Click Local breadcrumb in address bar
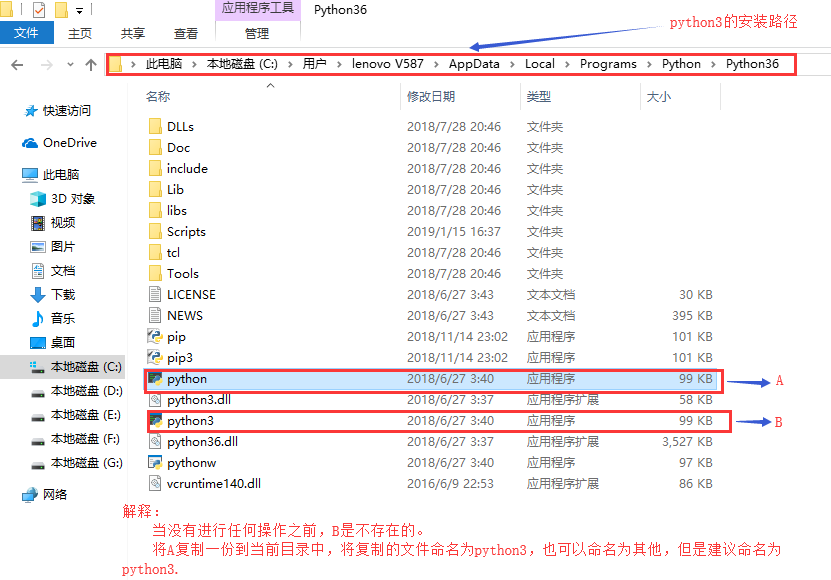The width and height of the screenshot is (831, 580). 540,64
